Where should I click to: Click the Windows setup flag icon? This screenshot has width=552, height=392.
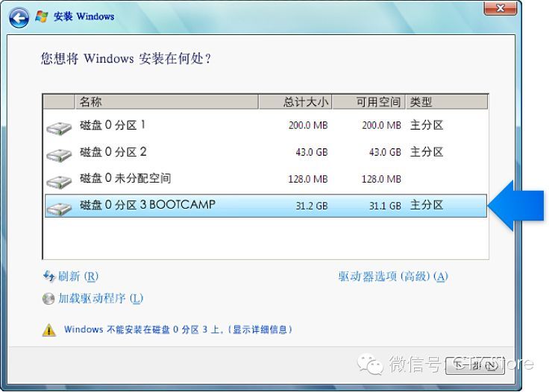(42, 16)
